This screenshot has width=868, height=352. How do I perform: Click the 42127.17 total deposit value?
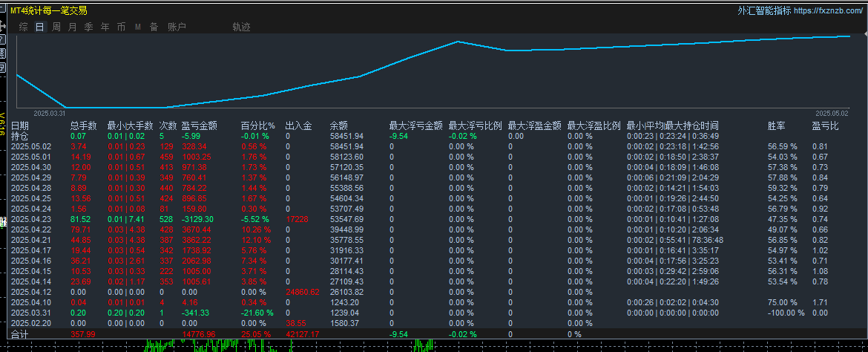pyautogui.click(x=302, y=334)
